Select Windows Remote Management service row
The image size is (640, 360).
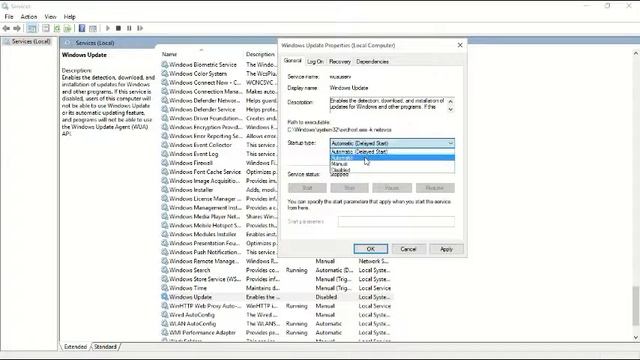click(277, 261)
